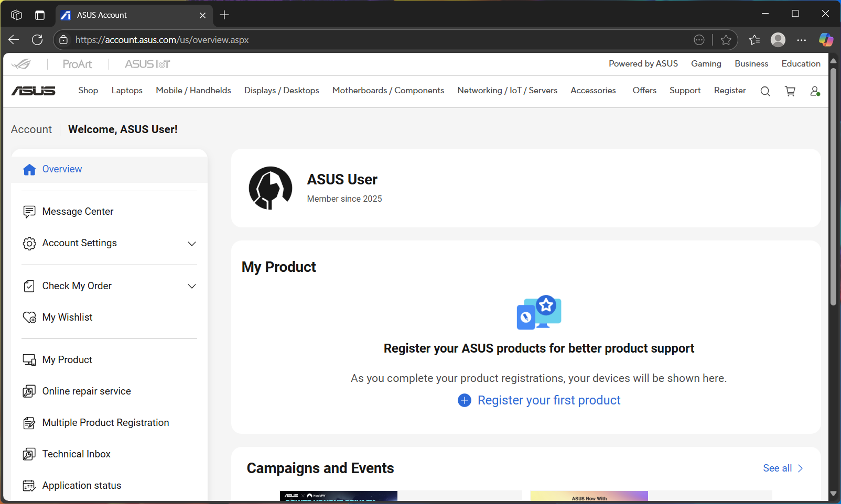Open the ProArt brand link

point(77,64)
